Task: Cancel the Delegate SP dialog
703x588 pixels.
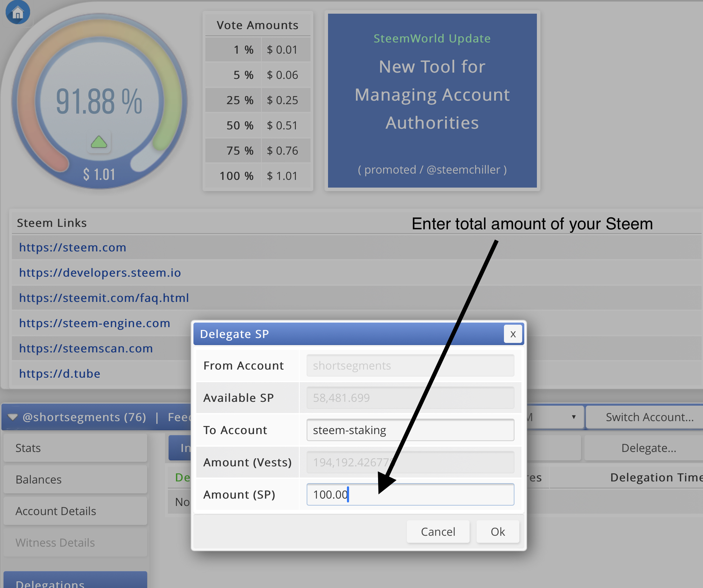Action: point(438,532)
